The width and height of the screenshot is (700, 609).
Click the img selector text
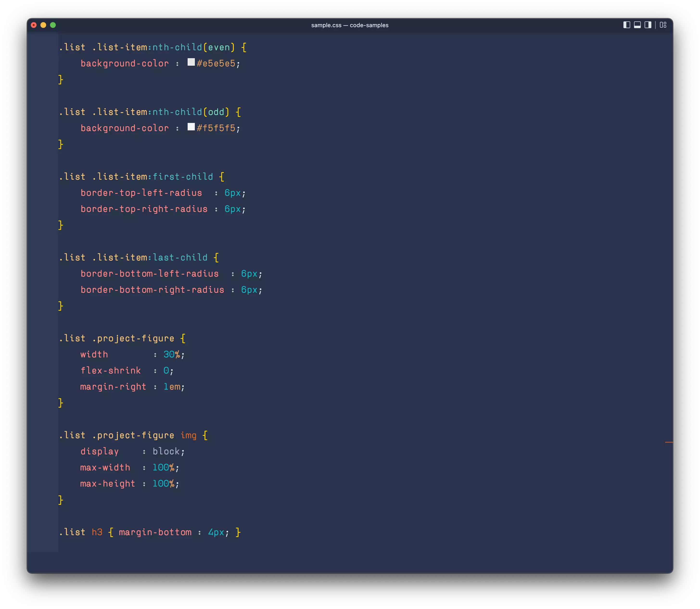(x=189, y=435)
